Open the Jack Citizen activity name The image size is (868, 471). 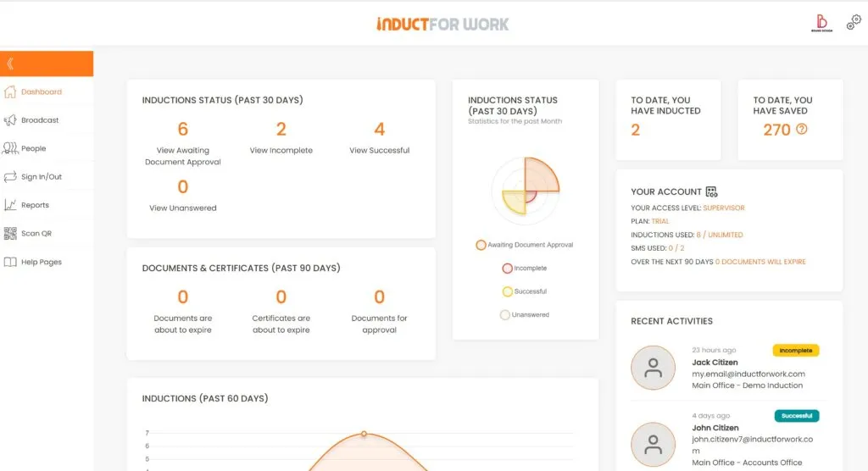click(715, 363)
